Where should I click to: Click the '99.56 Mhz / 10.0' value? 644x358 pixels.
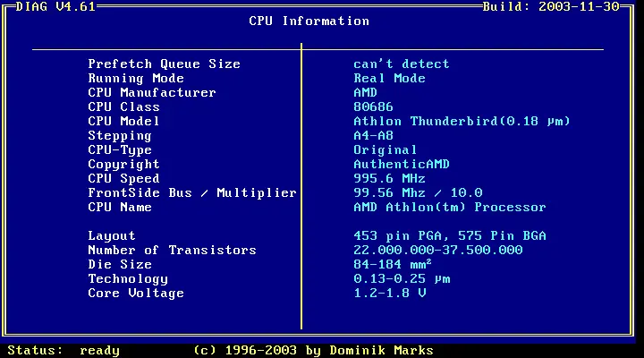coord(418,192)
